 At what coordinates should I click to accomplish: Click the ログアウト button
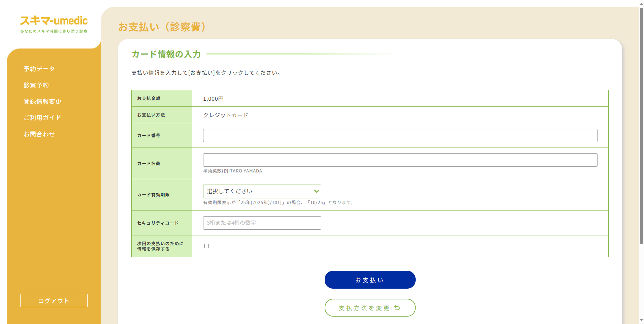[x=53, y=300]
